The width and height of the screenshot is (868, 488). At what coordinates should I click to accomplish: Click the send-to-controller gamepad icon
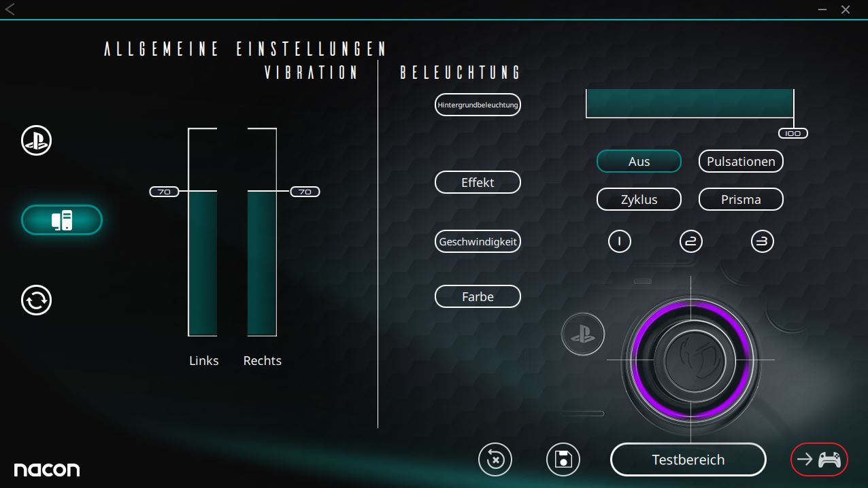[x=819, y=459]
